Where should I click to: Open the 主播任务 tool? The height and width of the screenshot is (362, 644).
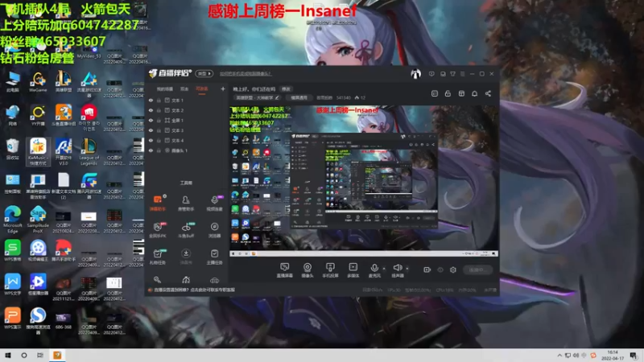click(214, 257)
